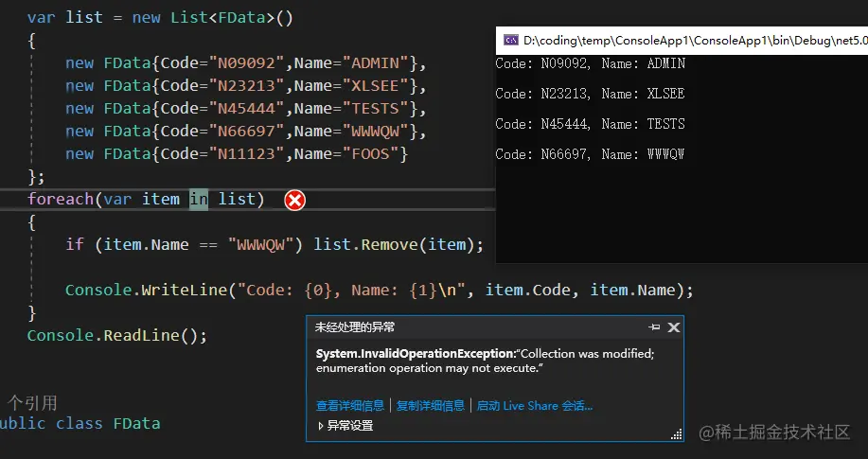Pin the unhandled exception popup
The image size is (868, 459).
(654, 327)
